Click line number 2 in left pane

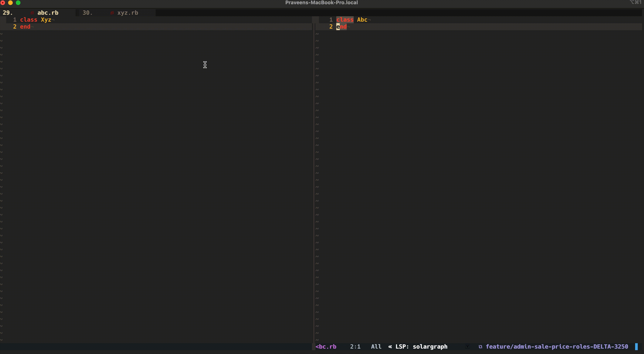point(15,27)
